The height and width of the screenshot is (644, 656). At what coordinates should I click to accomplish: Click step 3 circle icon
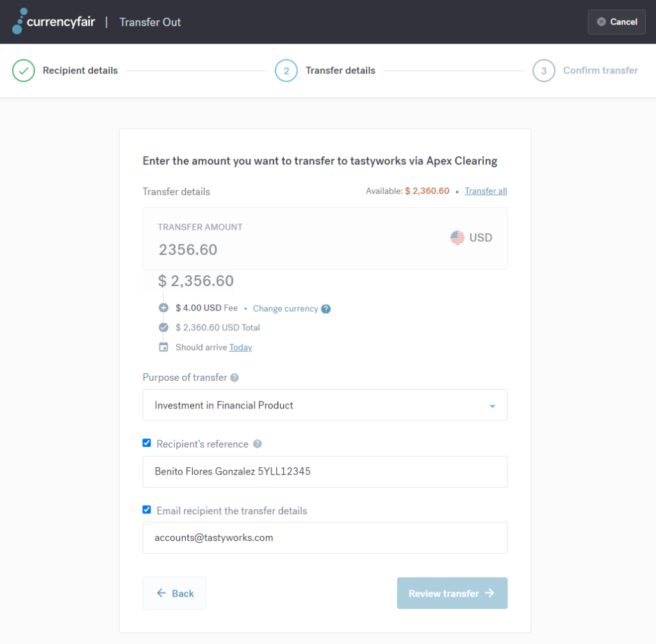(x=543, y=70)
